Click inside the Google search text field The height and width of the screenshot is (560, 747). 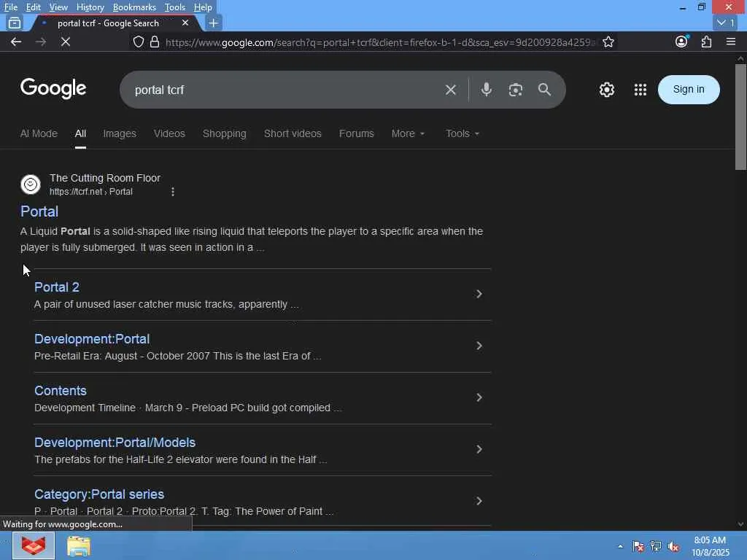click(x=286, y=90)
